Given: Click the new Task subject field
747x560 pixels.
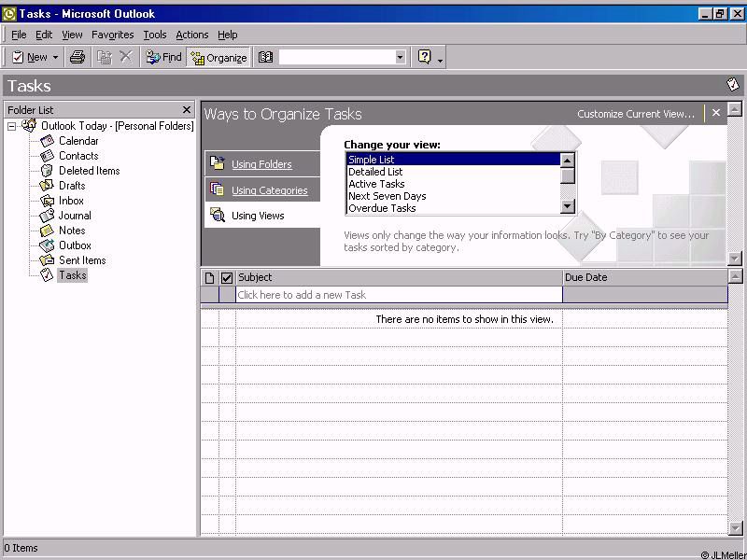Looking at the screenshot, I should [x=399, y=295].
